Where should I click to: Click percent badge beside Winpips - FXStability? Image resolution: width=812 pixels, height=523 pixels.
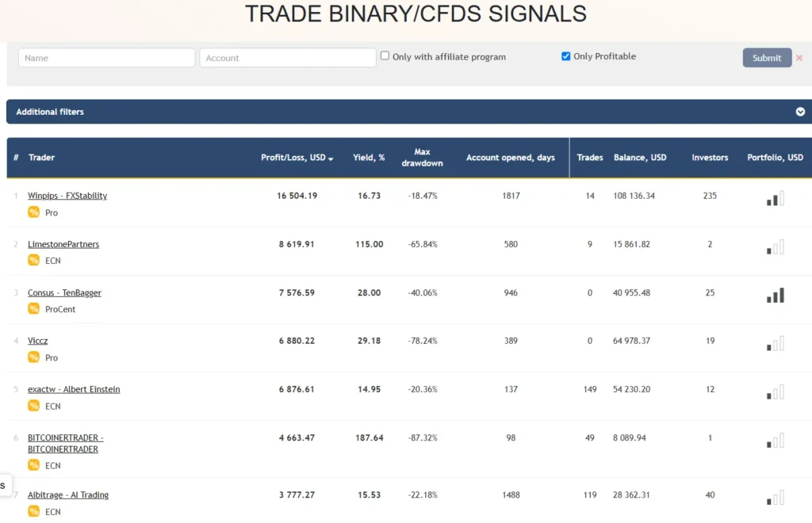[33, 212]
